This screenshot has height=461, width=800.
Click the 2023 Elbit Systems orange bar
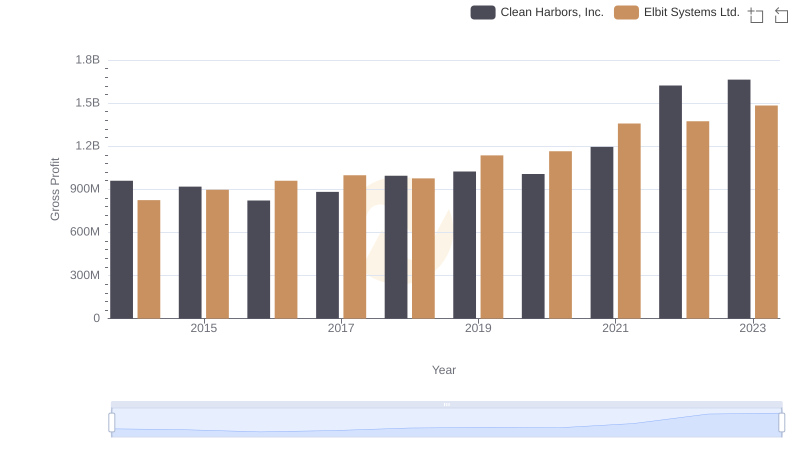[x=766, y=212]
